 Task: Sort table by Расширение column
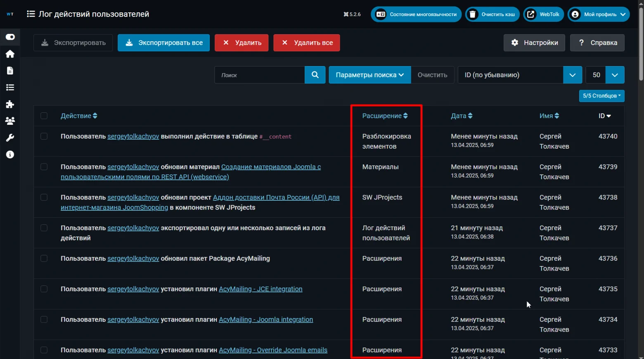point(385,116)
